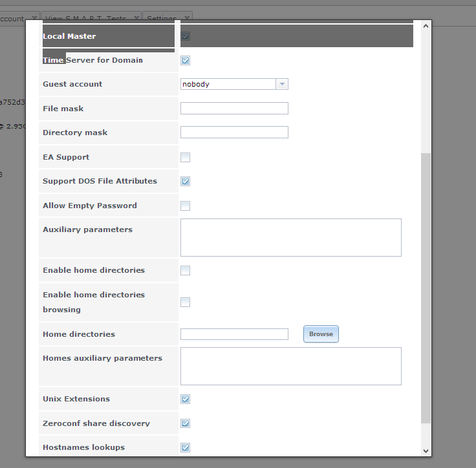
Task: Disable Support DOS File Attributes
Action: (185, 181)
